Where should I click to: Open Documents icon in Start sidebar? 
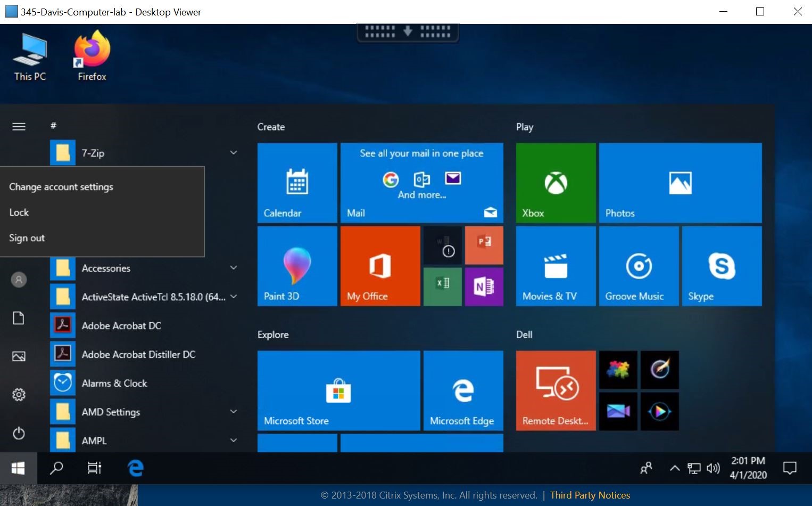pyautogui.click(x=19, y=318)
